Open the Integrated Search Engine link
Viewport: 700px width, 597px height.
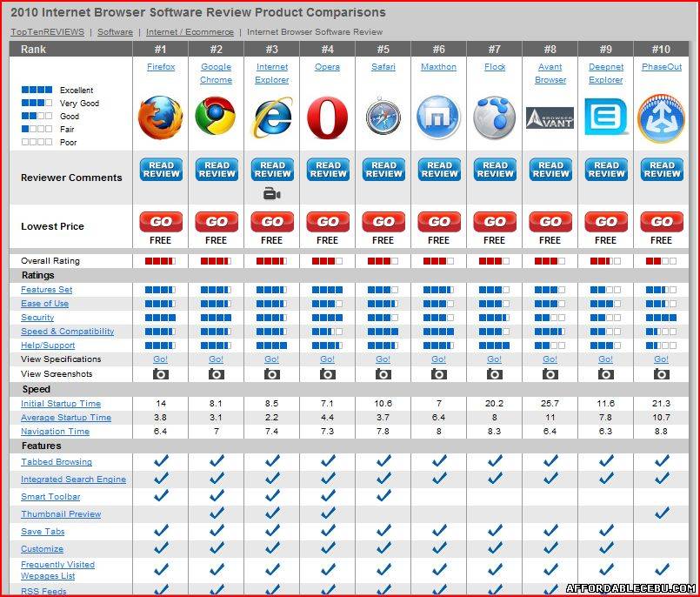click(x=73, y=480)
